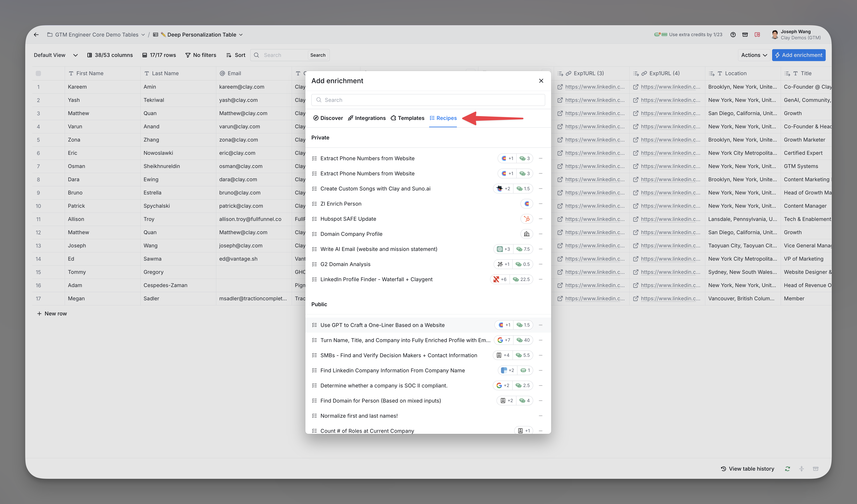
Task: Toggle the select-all rows checkbox
Action: pyautogui.click(x=38, y=73)
